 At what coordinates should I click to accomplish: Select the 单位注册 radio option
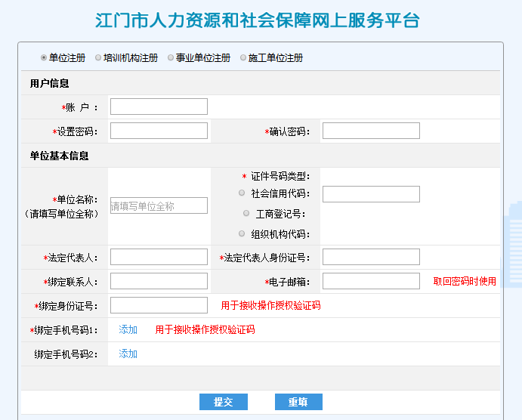44,57
